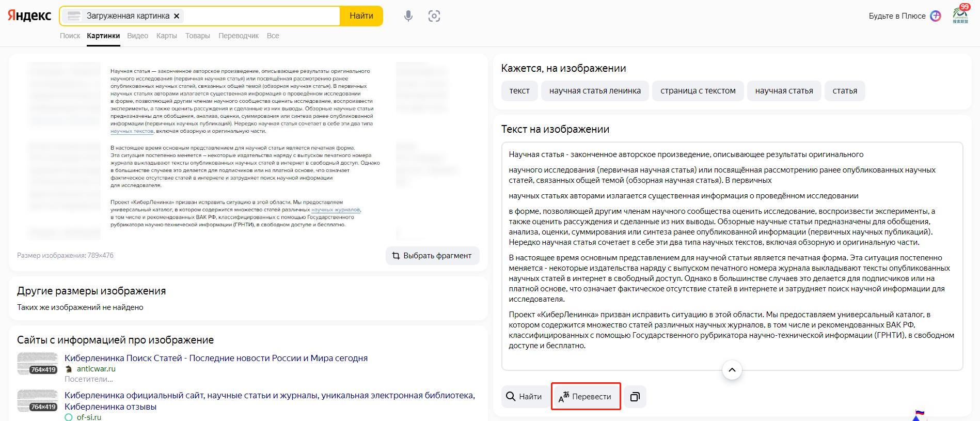Collapse the recognized text panel with chevron

point(732,370)
